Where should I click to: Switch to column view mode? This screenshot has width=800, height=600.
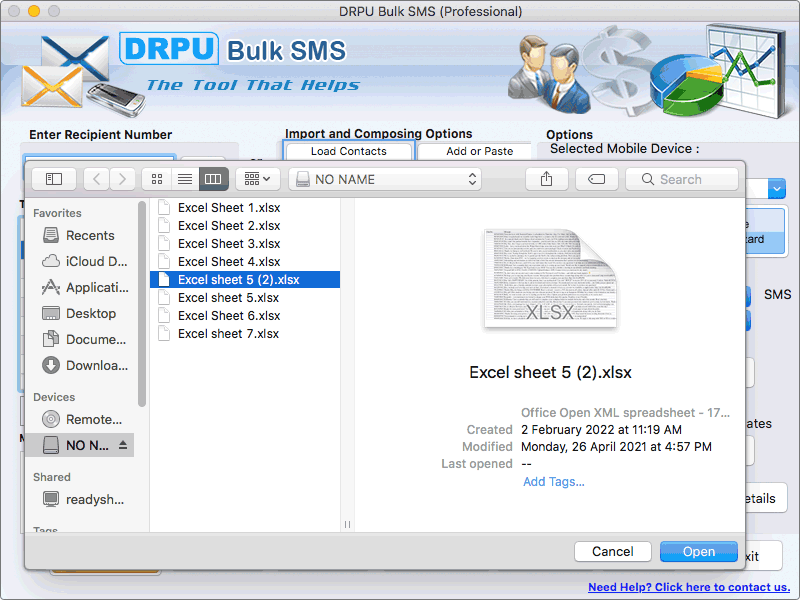tap(213, 179)
